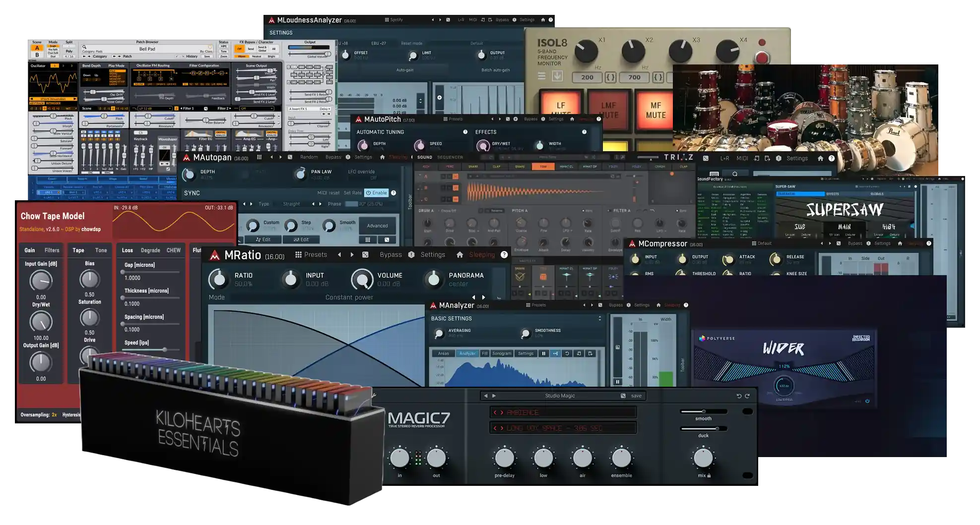This screenshot has width=980, height=525.
Task: Adjust the Magic7 smooth slider
Action: coord(703,411)
